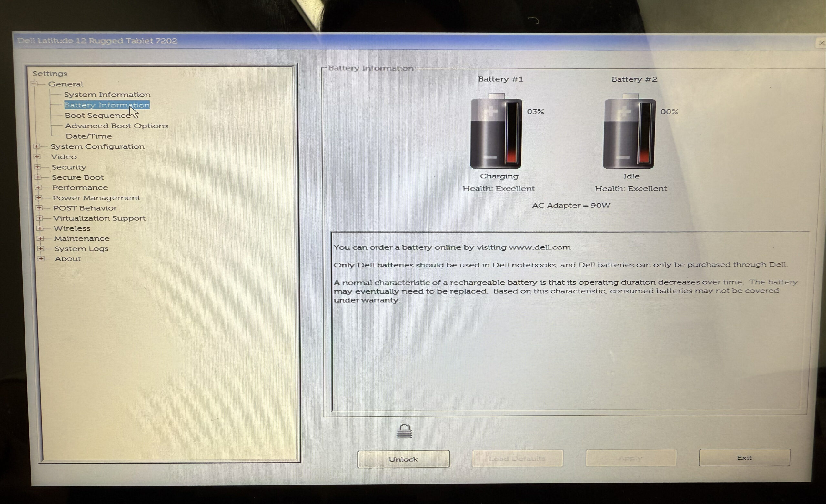
Task: Select the System Configuration label
Action: 97,146
